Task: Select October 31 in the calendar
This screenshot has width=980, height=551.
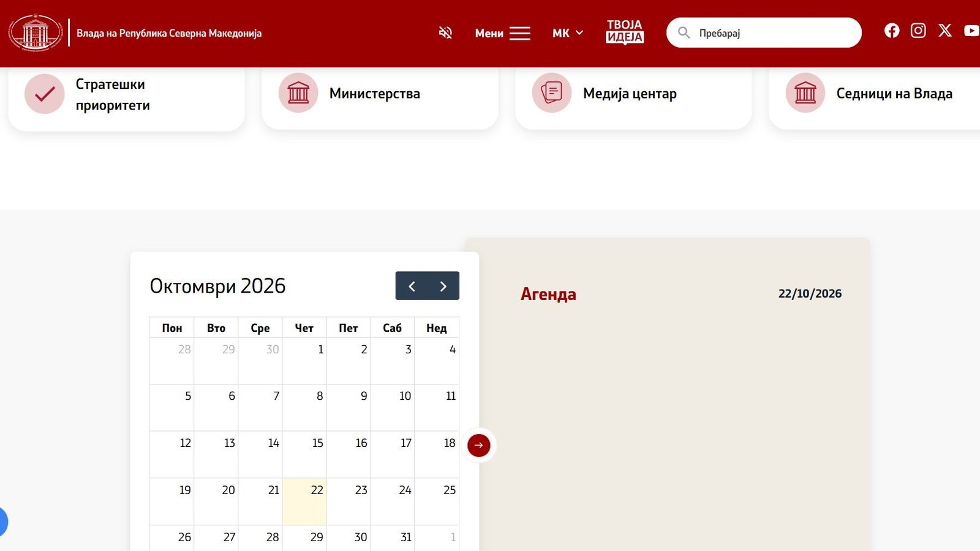Action: tap(393, 538)
